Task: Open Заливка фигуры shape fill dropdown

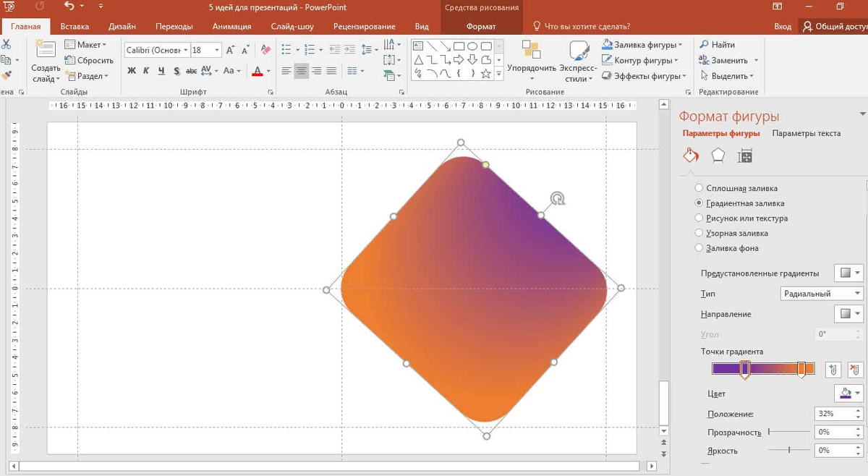Action: pyautogui.click(x=643, y=45)
